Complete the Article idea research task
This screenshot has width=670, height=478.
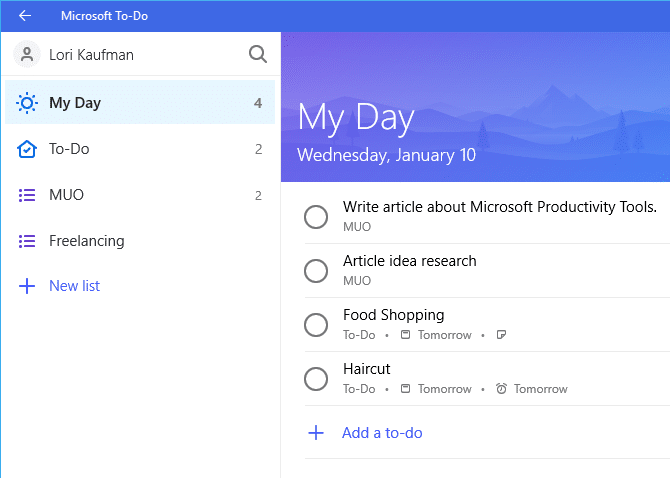(316, 271)
